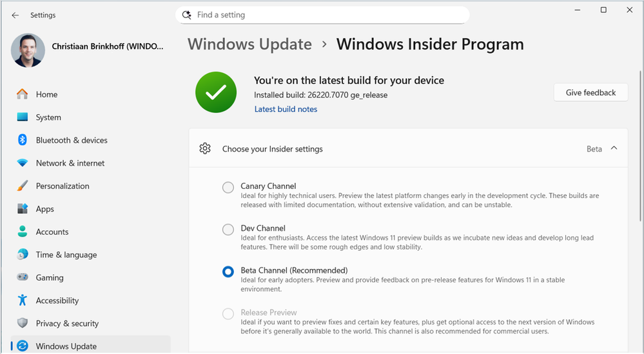The height and width of the screenshot is (354, 644).
Task: Select Windows Update in sidebar
Action: (x=90, y=345)
